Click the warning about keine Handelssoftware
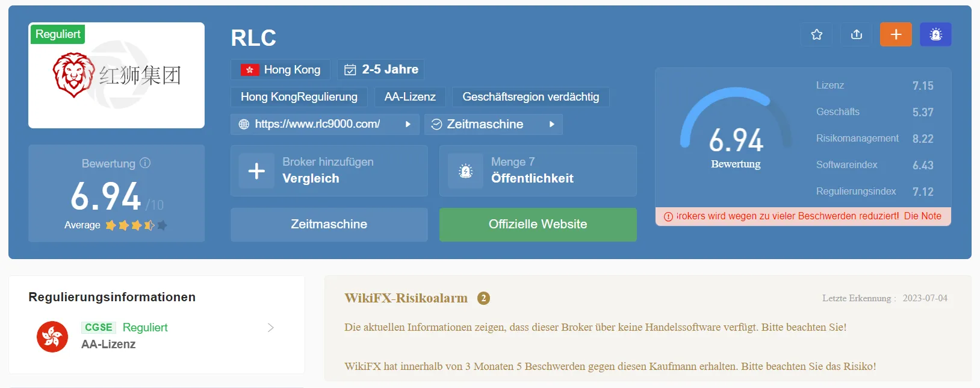The width and height of the screenshot is (980, 388). click(595, 328)
